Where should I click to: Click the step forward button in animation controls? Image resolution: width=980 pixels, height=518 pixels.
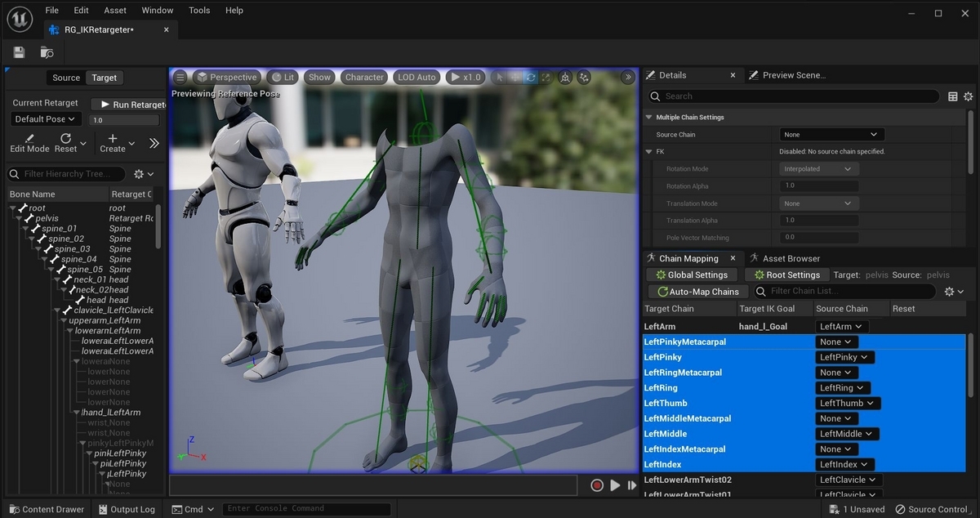click(x=632, y=485)
